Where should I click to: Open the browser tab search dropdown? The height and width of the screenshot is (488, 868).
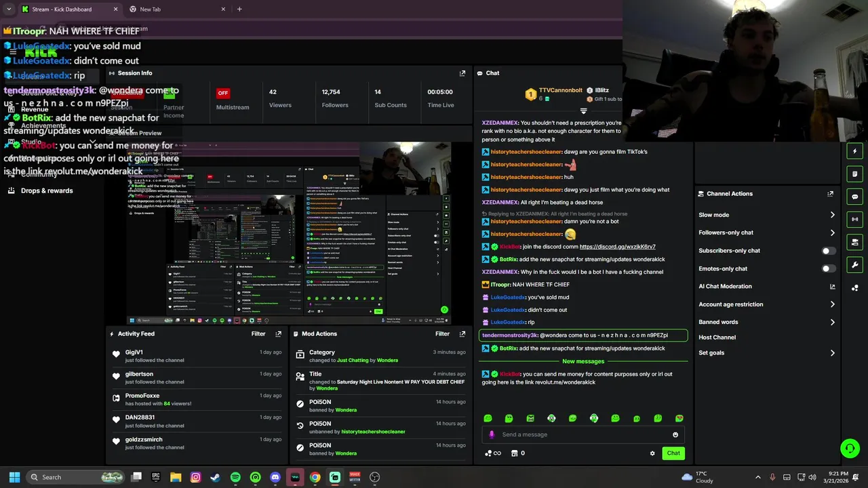9,9
